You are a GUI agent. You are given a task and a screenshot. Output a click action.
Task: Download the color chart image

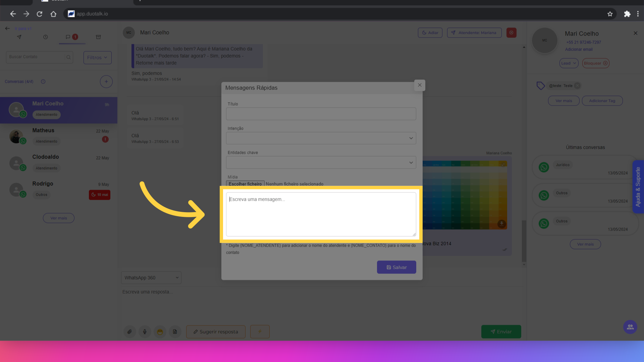click(501, 224)
